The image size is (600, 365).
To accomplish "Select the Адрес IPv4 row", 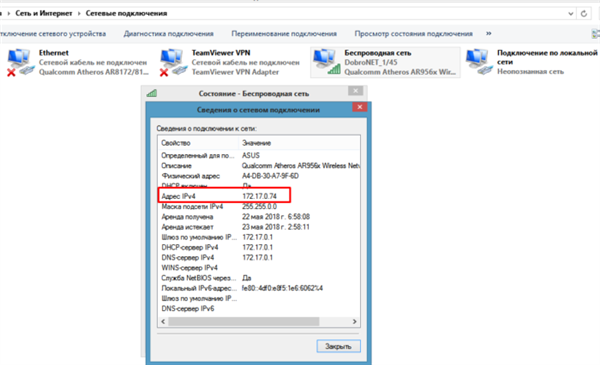I will [x=259, y=196].
